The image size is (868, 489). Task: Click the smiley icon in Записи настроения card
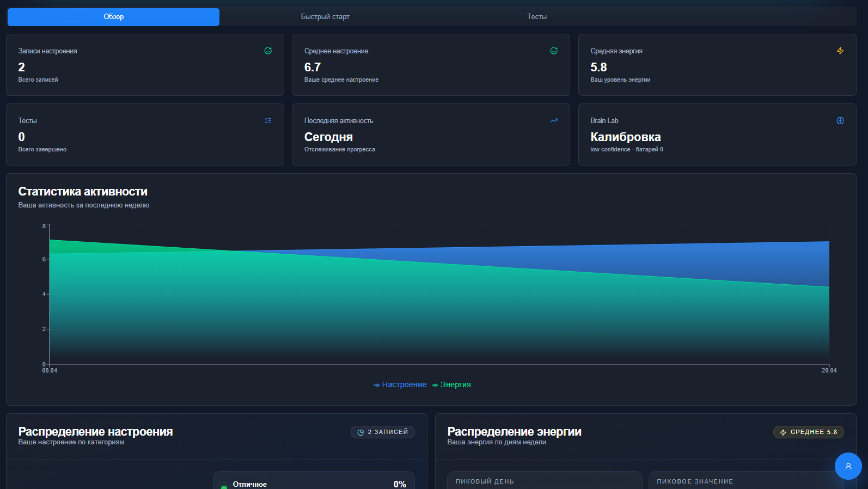tap(268, 51)
